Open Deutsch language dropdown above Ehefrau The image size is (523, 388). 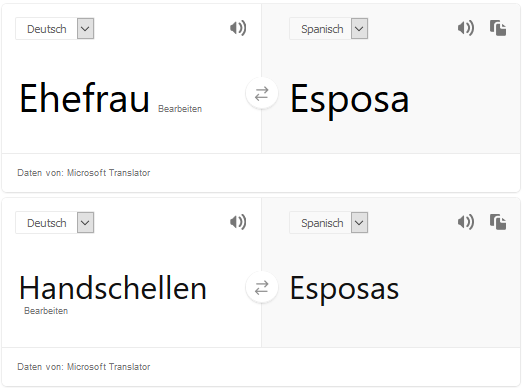pos(55,29)
